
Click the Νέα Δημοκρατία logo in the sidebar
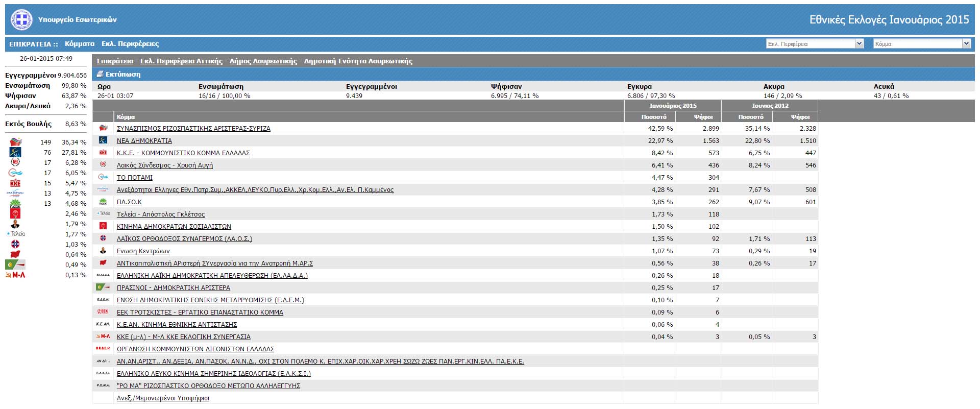coord(15,152)
